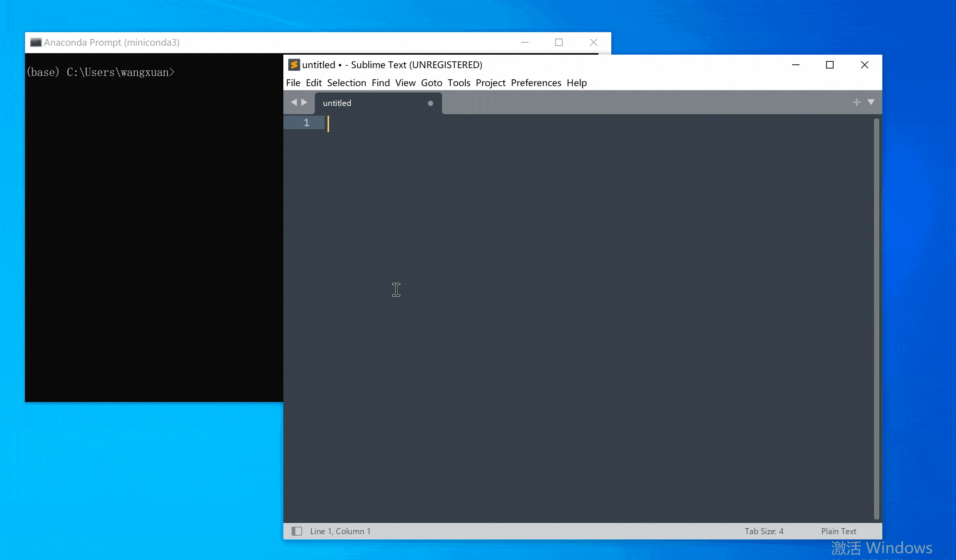Click the Anaconda Prompt window icon
Screen dimensions: 956x560
tap(36, 43)
